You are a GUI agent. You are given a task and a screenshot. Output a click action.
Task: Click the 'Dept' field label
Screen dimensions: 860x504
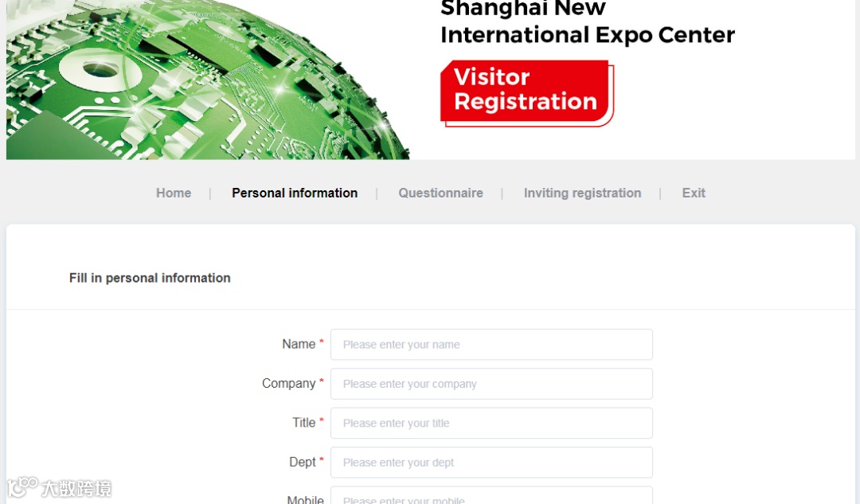coord(303,463)
